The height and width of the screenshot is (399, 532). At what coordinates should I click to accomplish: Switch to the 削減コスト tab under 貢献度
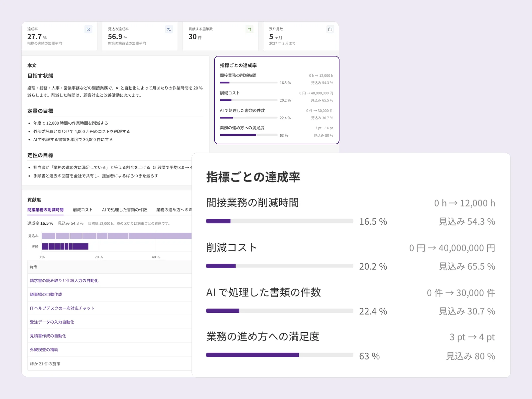(x=82, y=210)
